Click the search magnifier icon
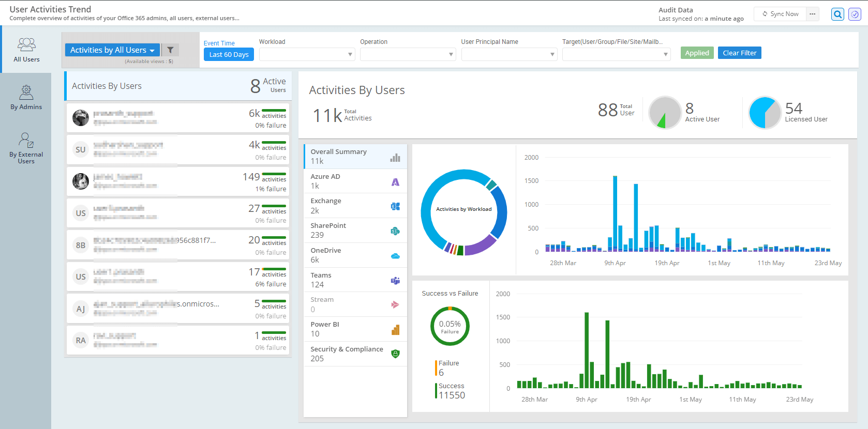The height and width of the screenshot is (429, 868). [x=837, y=14]
